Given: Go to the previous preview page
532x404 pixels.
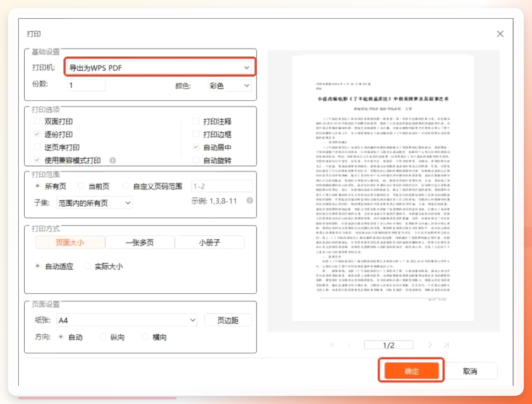Looking at the screenshot, I should click(x=350, y=345).
